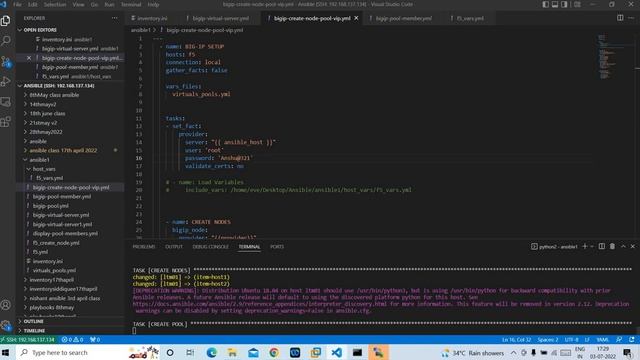Open the Selection menu in menu bar
Viewport: 640px width, 360px height.
[55, 4]
